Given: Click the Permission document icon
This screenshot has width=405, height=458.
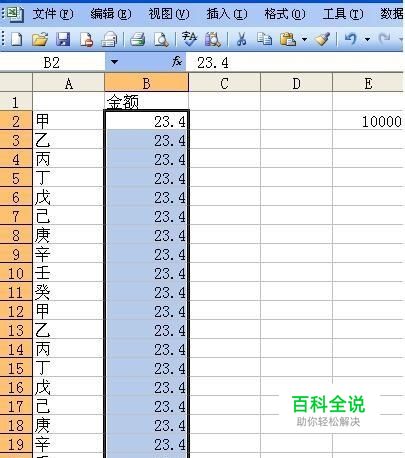Looking at the screenshot, I should 86,39.
